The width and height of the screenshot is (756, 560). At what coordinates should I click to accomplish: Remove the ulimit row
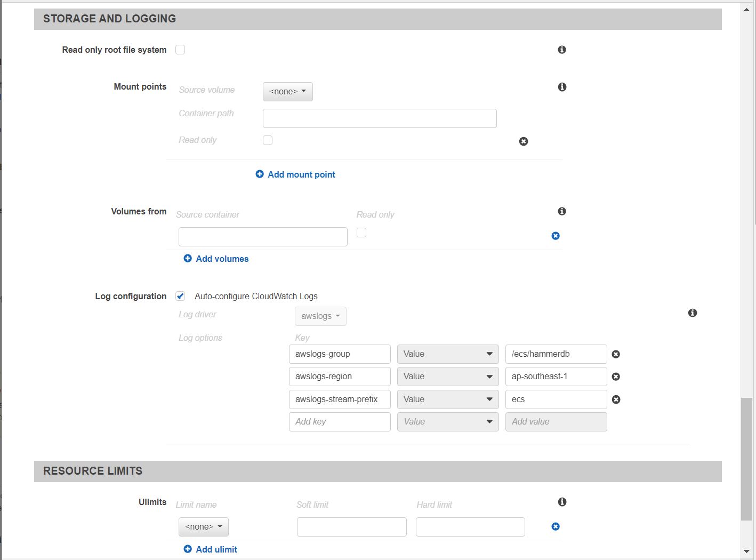point(555,526)
